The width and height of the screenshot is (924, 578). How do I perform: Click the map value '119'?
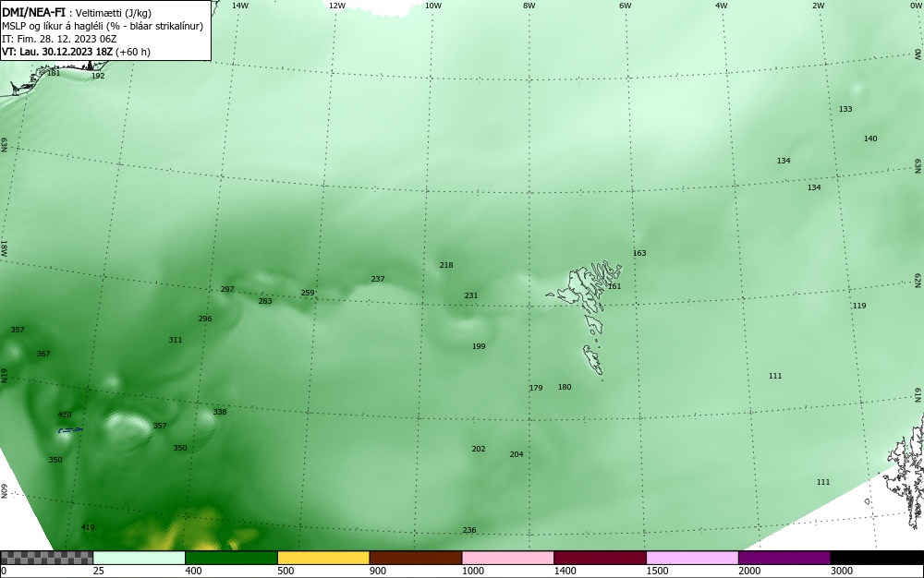(x=859, y=306)
